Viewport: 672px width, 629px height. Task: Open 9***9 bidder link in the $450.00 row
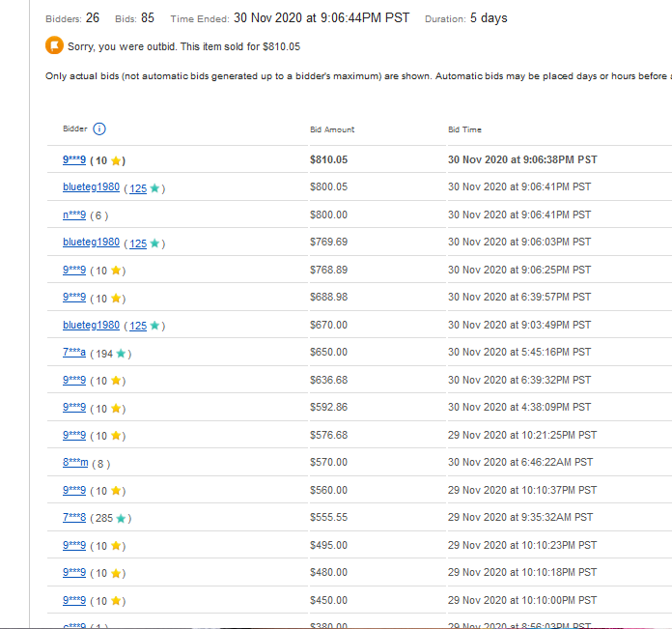pos(74,601)
